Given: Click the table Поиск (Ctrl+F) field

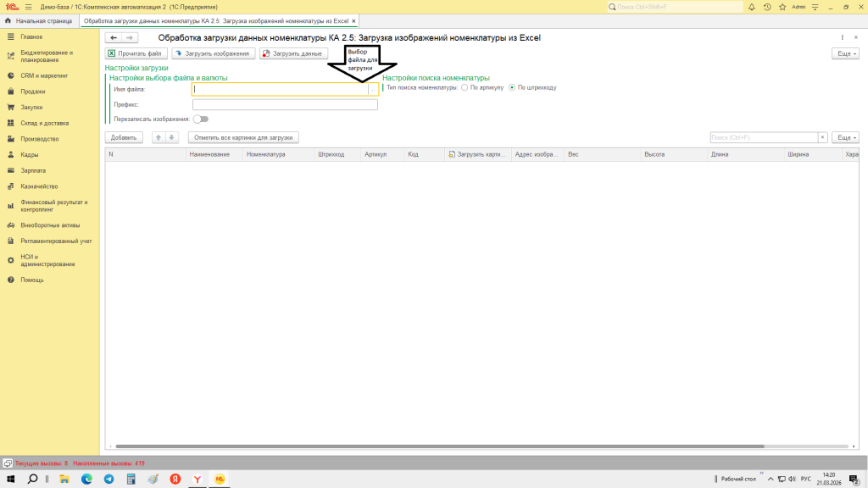Looking at the screenshot, I should coord(764,137).
